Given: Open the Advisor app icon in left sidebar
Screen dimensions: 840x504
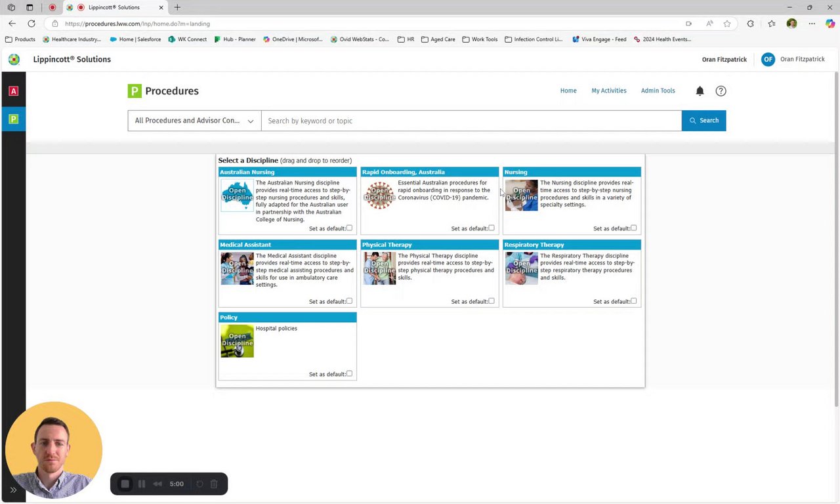Looking at the screenshot, I should click(x=13, y=91).
